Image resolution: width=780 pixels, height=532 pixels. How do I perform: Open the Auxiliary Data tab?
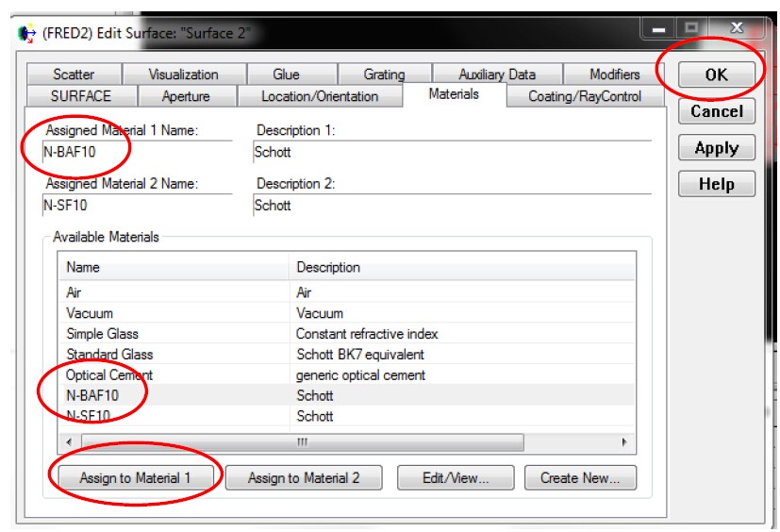497,75
